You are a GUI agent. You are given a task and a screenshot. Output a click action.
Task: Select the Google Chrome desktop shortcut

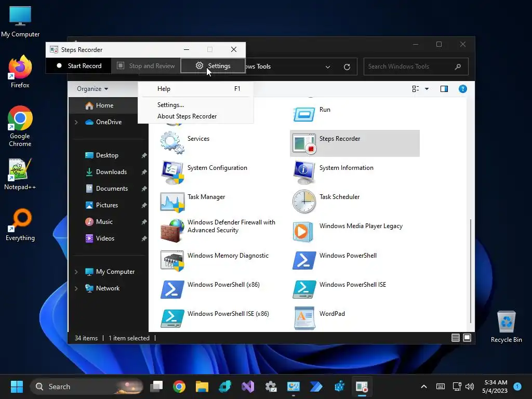pyautogui.click(x=20, y=126)
